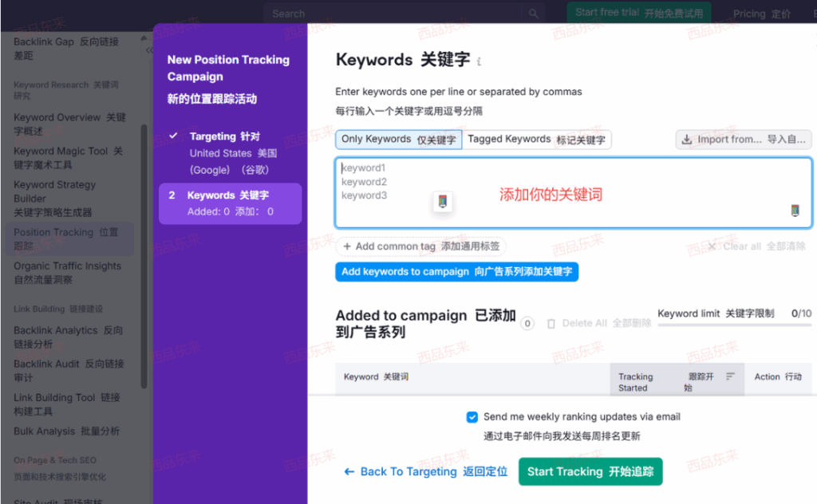Click the sort icon in Tracking Started column
This screenshot has height=504, width=817.
tap(729, 376)
